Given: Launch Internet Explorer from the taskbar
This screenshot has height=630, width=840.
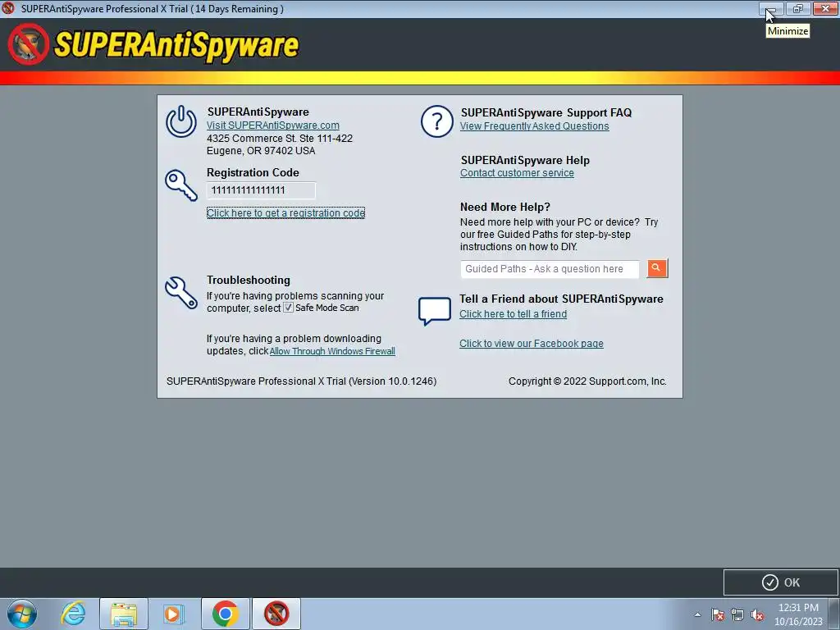Looking at the screenshot, I should click(x=73, y=614).
